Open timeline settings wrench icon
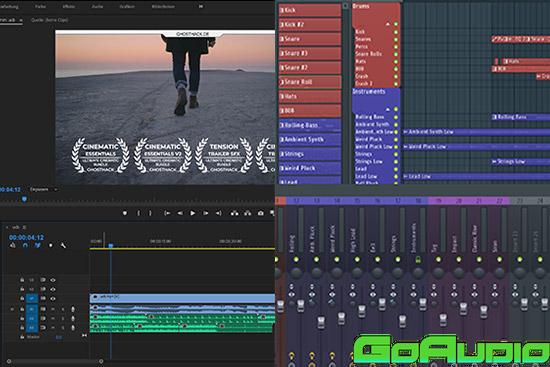Viewport: 550px width, 367px height. 63,245
